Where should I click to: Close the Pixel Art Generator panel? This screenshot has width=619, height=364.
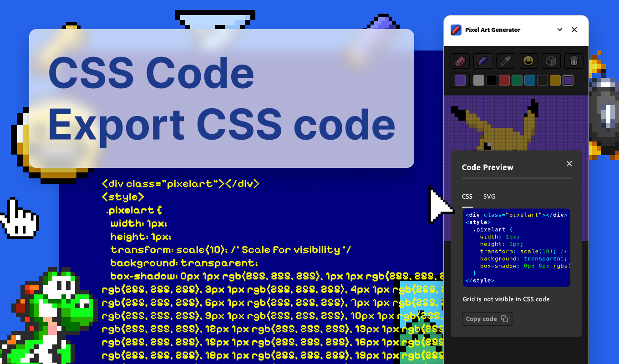574,30
